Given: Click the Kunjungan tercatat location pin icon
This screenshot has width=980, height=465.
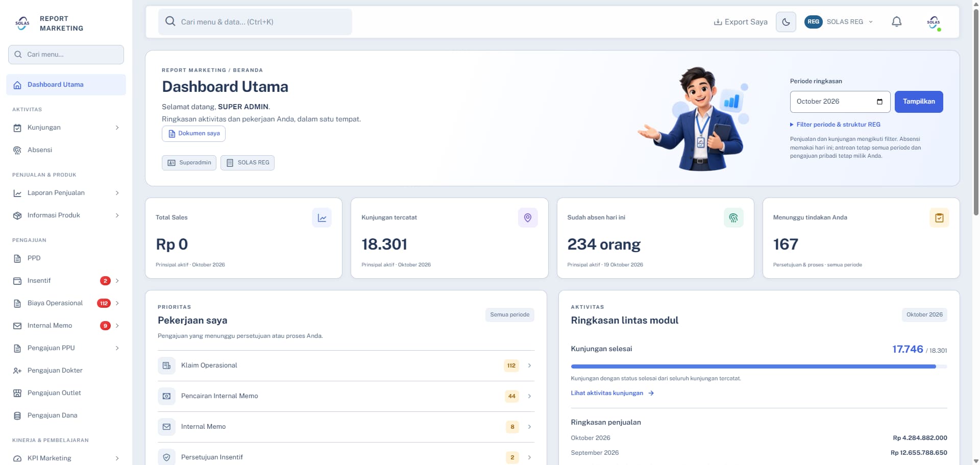Looking at the screenshot, I should (528, 218).
